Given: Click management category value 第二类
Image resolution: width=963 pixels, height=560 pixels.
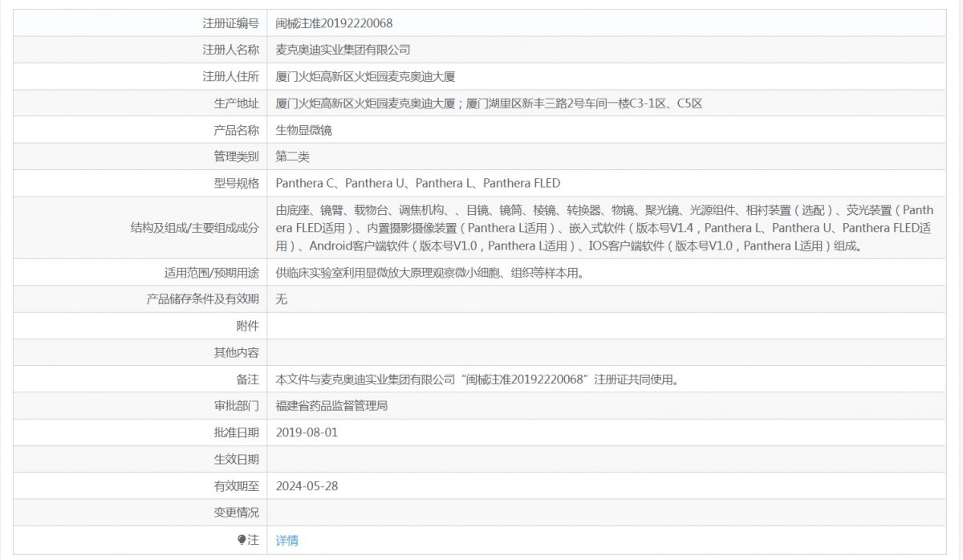Looking at the screenshot, I should coord(293,156).
